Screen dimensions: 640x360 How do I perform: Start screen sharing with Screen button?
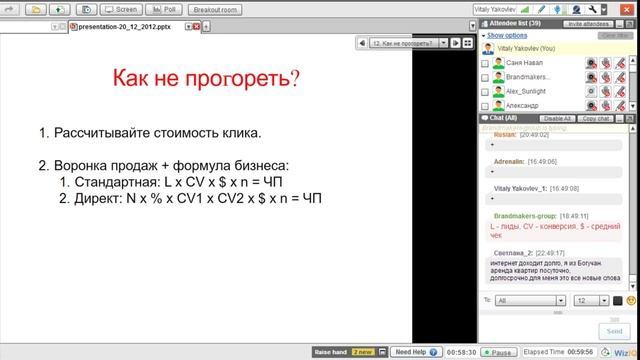click(x=121, y=9)
